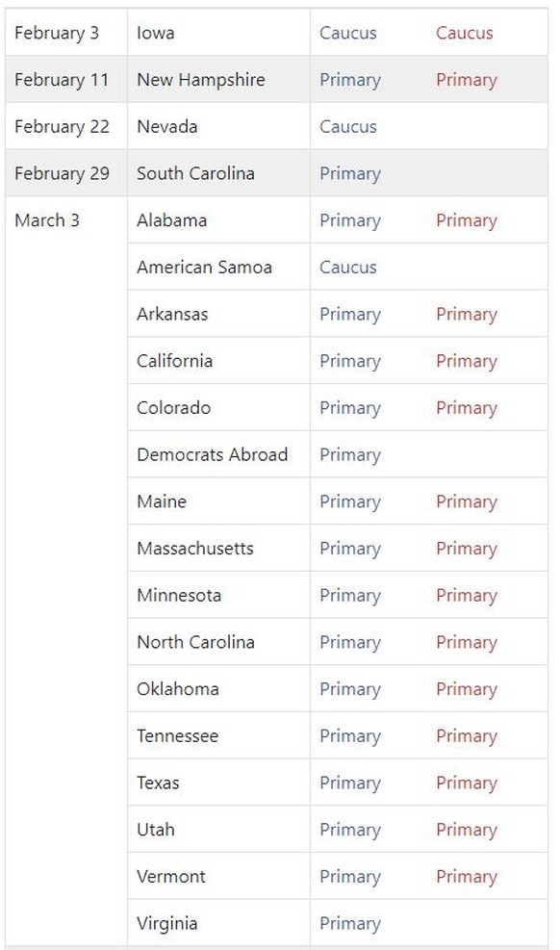560x950 pixels.
Task: Open Nevada Caucus link
Action: tap(348, 127)
